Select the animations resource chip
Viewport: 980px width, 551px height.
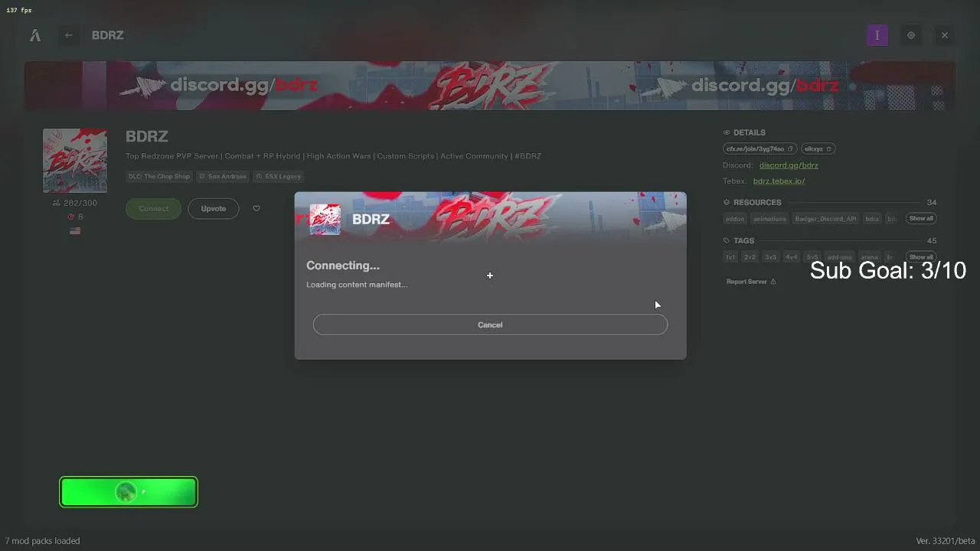point(769,219)
